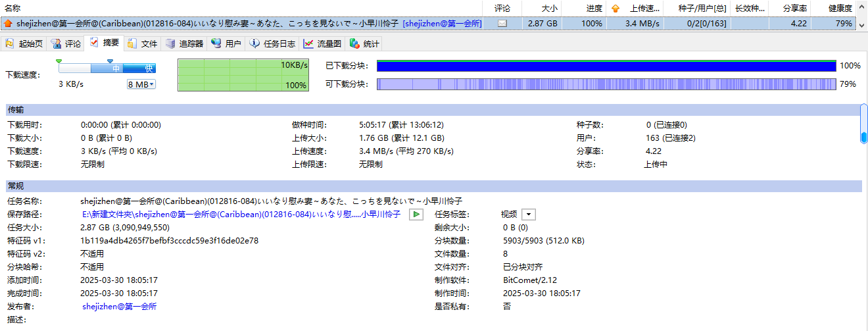Image resolution: width=868 pixels, height=331 pixels.
Task: Switch to the 评论 comments tab
Action: coord(67,44)
